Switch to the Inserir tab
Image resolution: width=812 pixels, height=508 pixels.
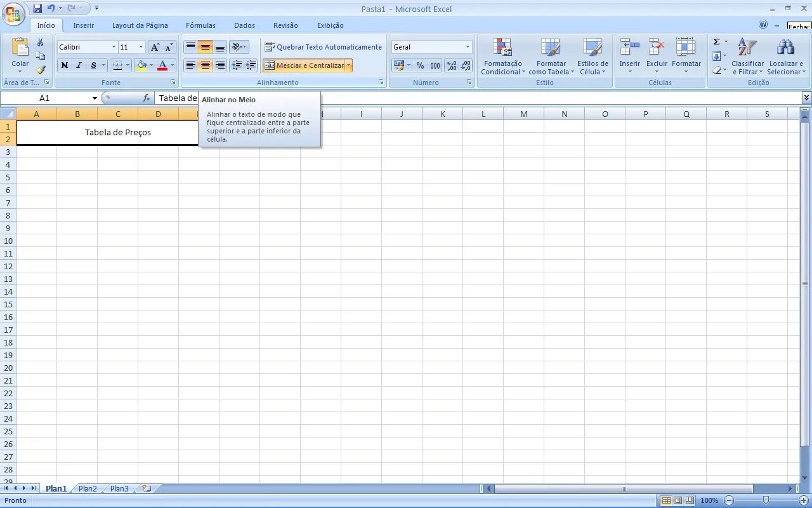click(x=83, y=25)
